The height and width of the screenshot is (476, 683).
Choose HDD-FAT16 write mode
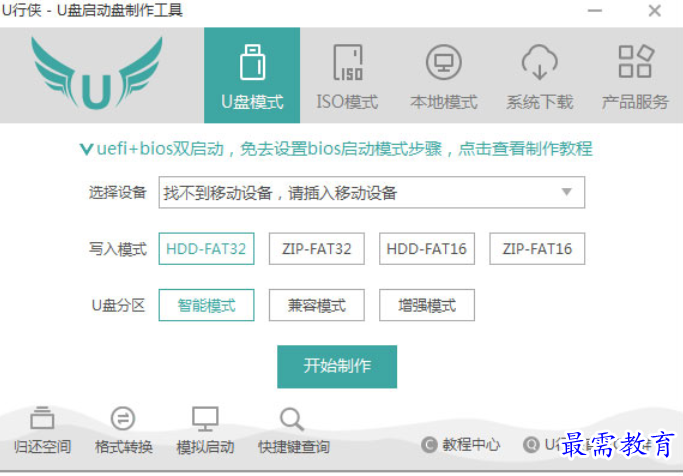427,249
